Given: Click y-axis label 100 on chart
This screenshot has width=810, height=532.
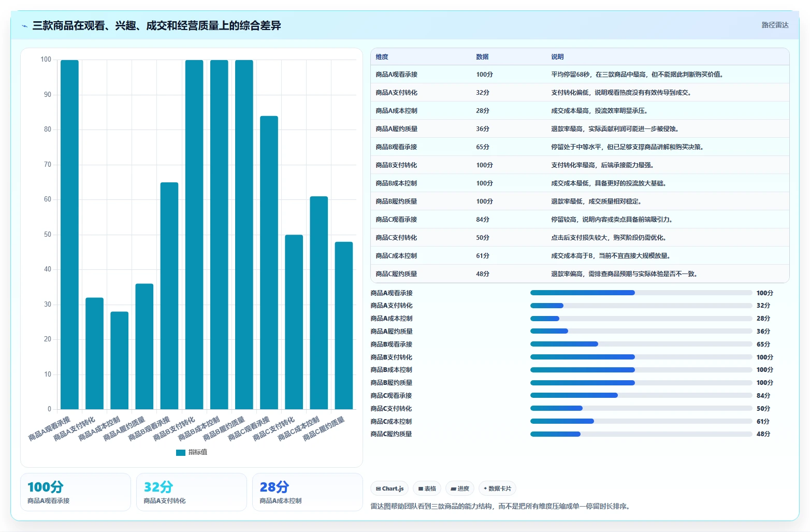Looking at the screenshot, I should pyautogui.click(x=46, y=60).
